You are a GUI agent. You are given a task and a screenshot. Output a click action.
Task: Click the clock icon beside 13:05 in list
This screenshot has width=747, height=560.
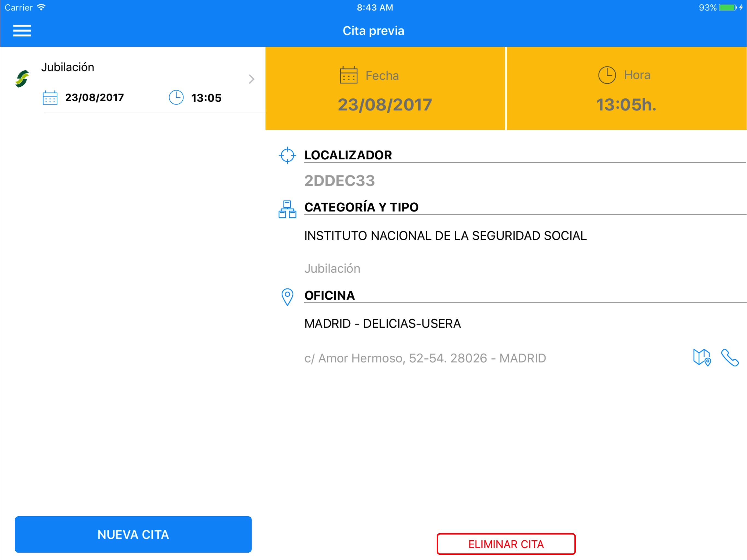tap(176, 98)
